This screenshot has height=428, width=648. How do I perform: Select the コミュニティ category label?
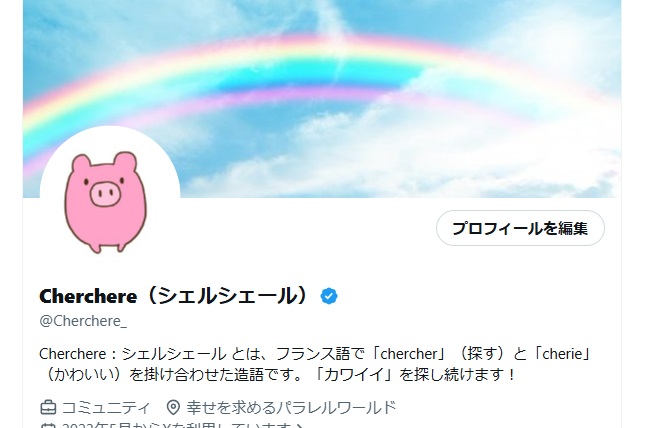106,408
